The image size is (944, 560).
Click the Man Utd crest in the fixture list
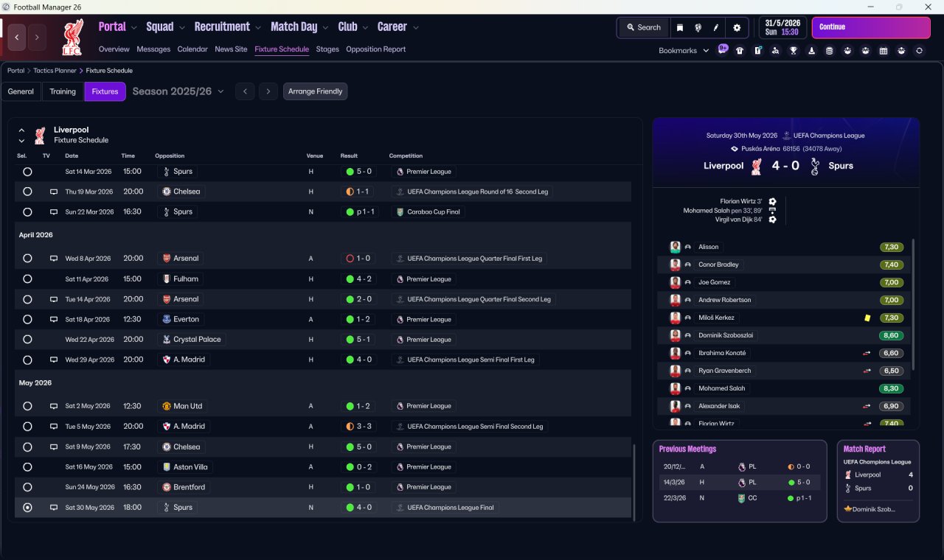[x=167, y=406]
